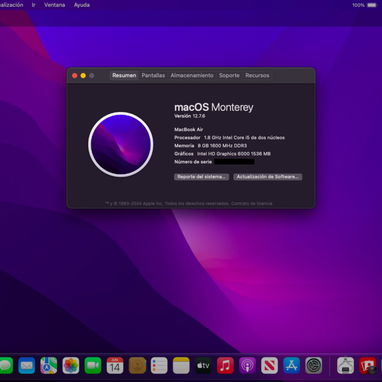Switch to the Resumen tab
The height and width of the screenshot is (382, 382).
pos(124,75)
